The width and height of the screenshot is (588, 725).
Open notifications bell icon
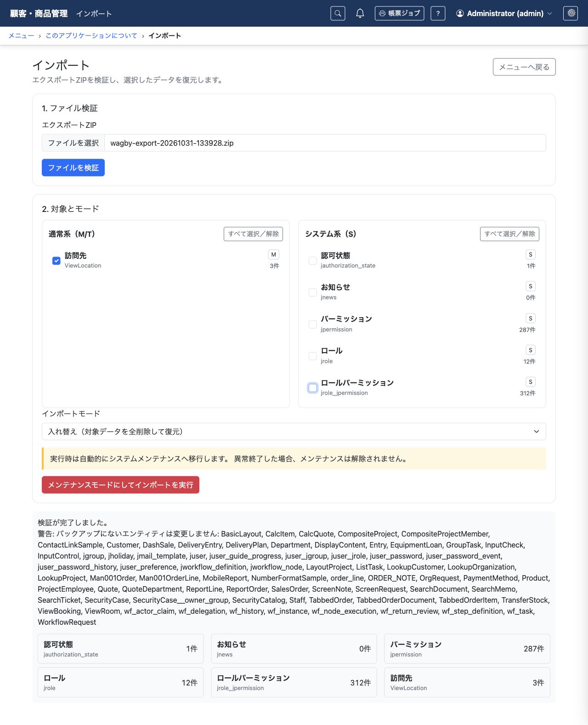point(360,13)
